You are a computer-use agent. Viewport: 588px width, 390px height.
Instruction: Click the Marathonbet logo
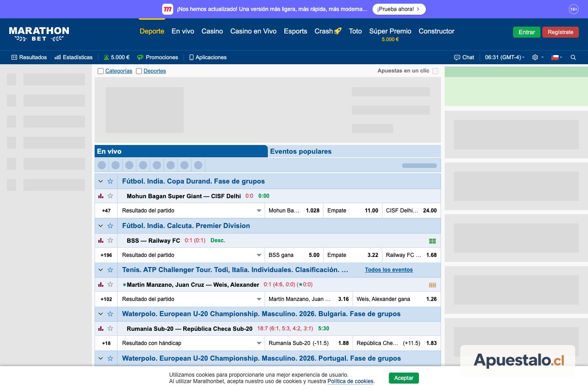pos(39,34)
